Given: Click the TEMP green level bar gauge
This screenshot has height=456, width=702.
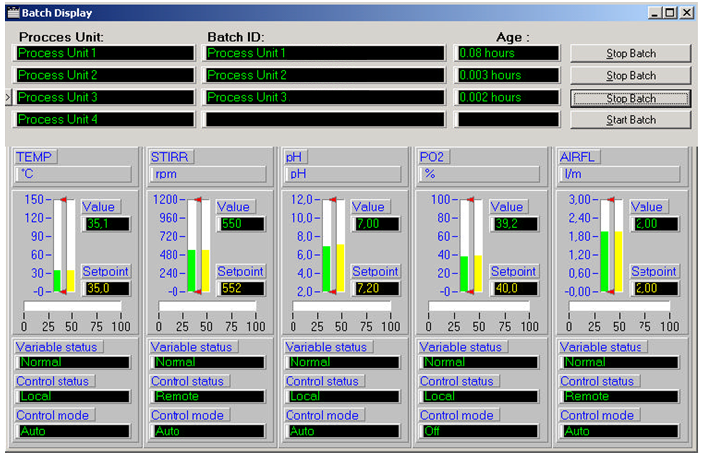Looking at the screenshot, I should coord(57,280).
